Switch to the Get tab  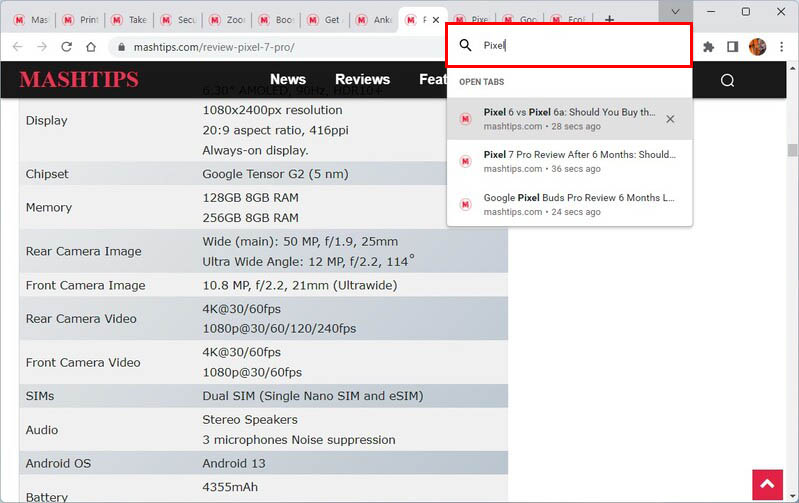tap(325, 20)
